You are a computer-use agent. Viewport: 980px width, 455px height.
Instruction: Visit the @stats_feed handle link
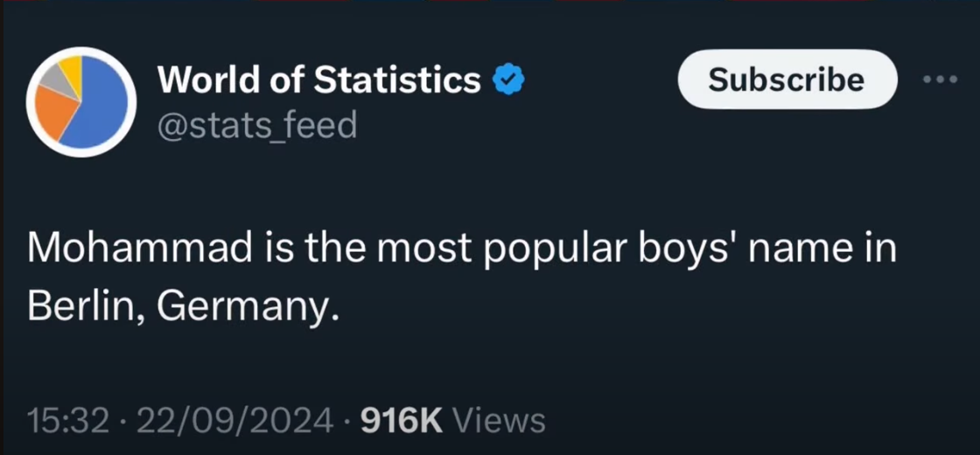257,124
